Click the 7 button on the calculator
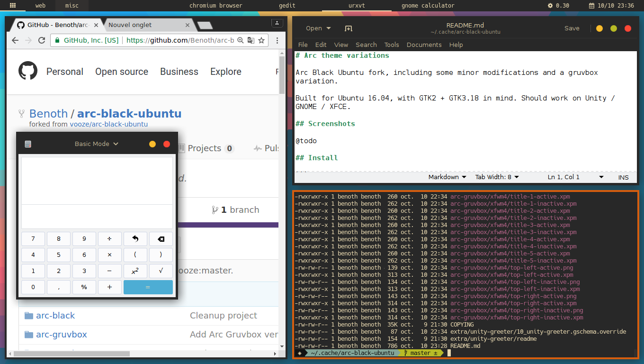This screenshot has width=644, height=364. (x=33, y=239)
